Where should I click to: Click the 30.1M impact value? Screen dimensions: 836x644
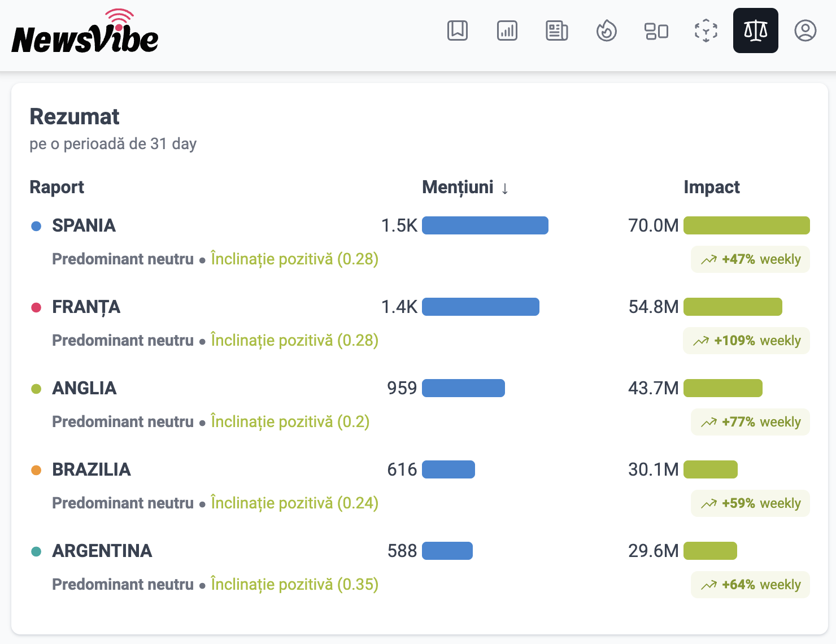(654, 469)
